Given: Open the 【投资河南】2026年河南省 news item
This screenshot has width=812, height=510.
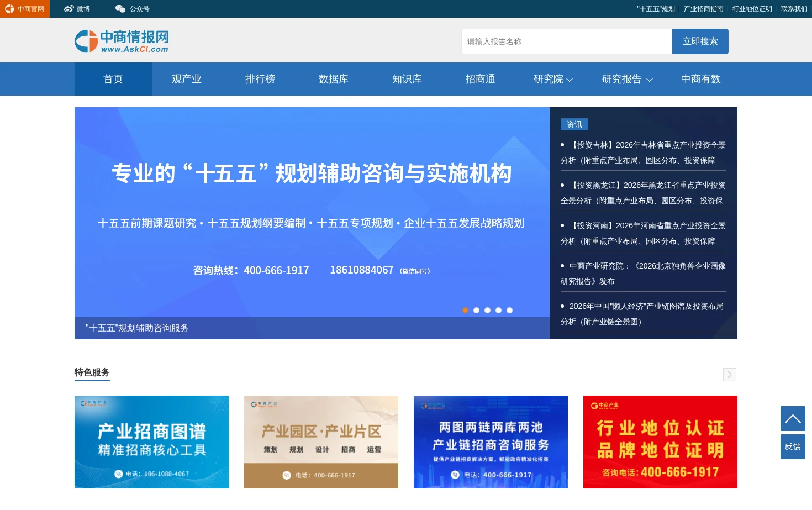Looking at the screenshot, I should point(644,233).
